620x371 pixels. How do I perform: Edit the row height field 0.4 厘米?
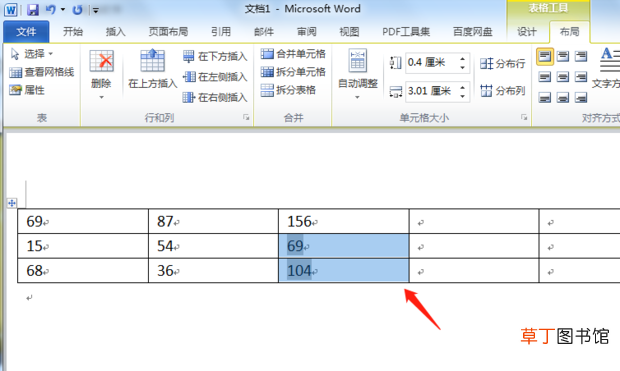pos(431,62)
